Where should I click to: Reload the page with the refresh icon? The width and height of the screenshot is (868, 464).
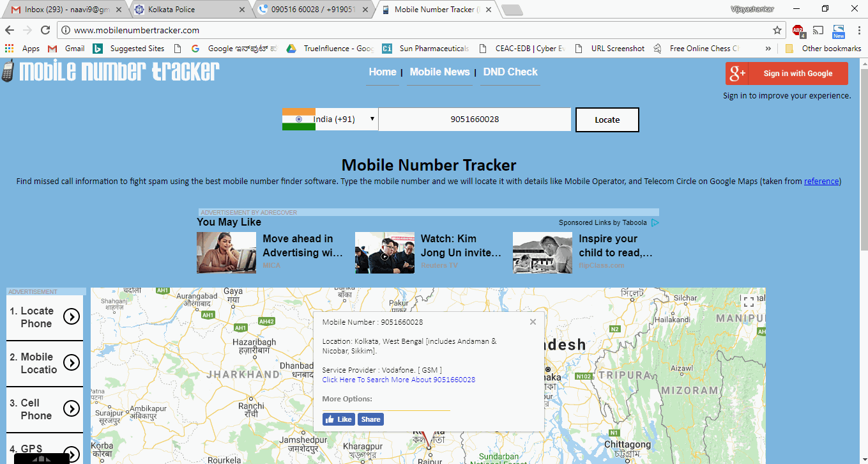(x=45, y=30)
